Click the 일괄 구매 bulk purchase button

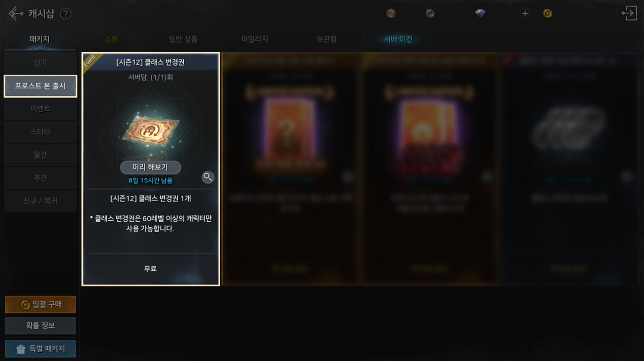(40, 304)
